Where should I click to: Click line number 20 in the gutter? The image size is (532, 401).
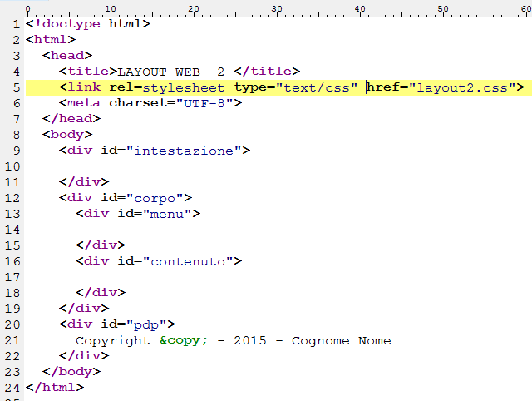coord(12,324)
